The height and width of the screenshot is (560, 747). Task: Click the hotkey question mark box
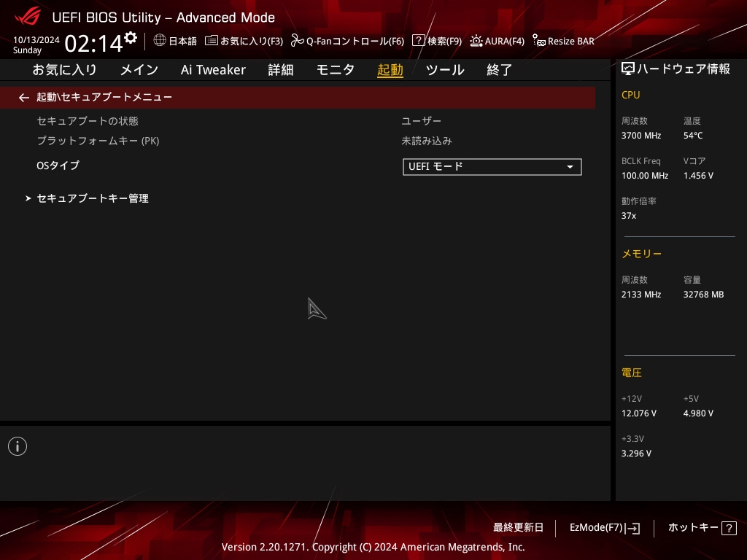click(729, 528)
